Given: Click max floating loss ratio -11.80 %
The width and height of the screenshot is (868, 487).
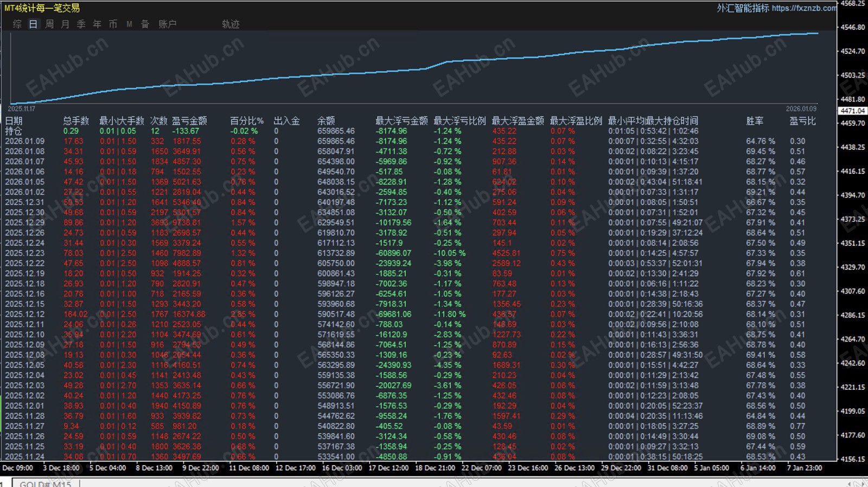Looking at the screenshot, I should (449, 314).
